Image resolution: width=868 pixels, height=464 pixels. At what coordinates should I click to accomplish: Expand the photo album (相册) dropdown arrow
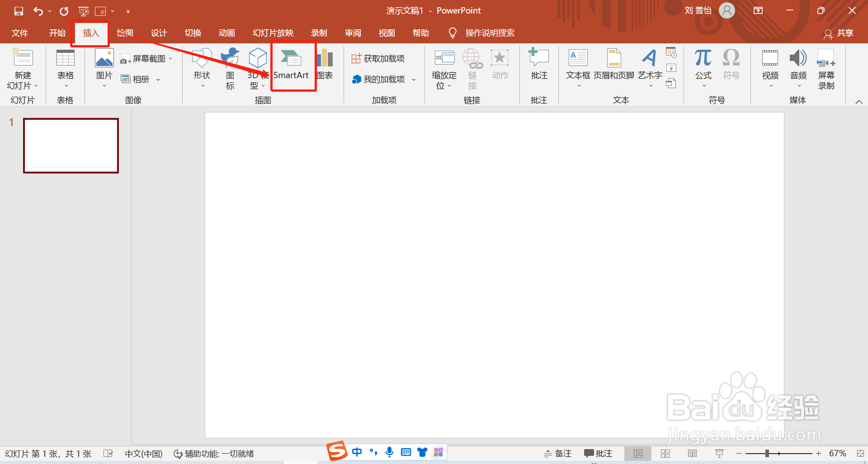click(x=158, y=80)
